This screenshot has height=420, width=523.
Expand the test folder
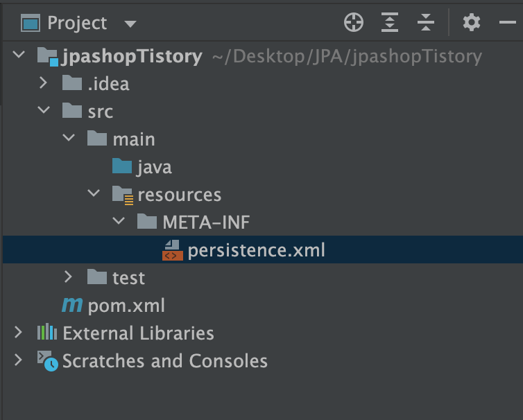pos(68,277)
